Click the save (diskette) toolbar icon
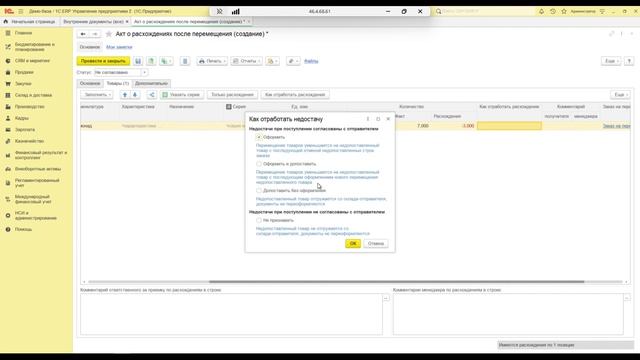640x360 pixels. (x=138, y=61)
